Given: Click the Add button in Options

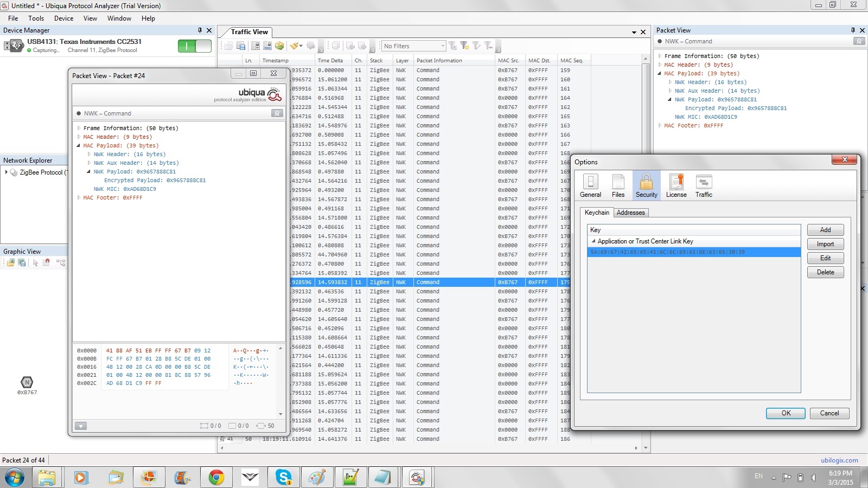Looking at the screenshot, I should point(825,230).
